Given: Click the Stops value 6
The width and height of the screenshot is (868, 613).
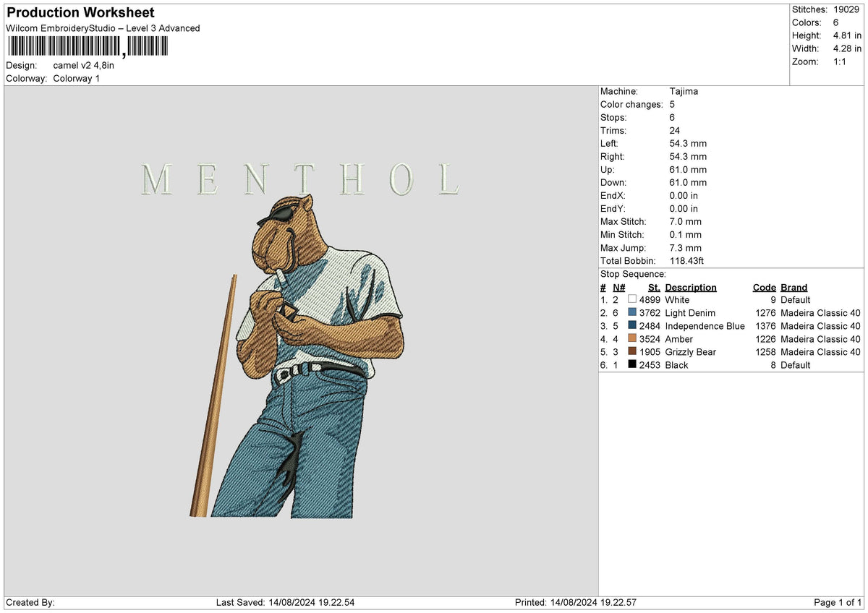Looking at the screenshot, I should pos(673,117).
